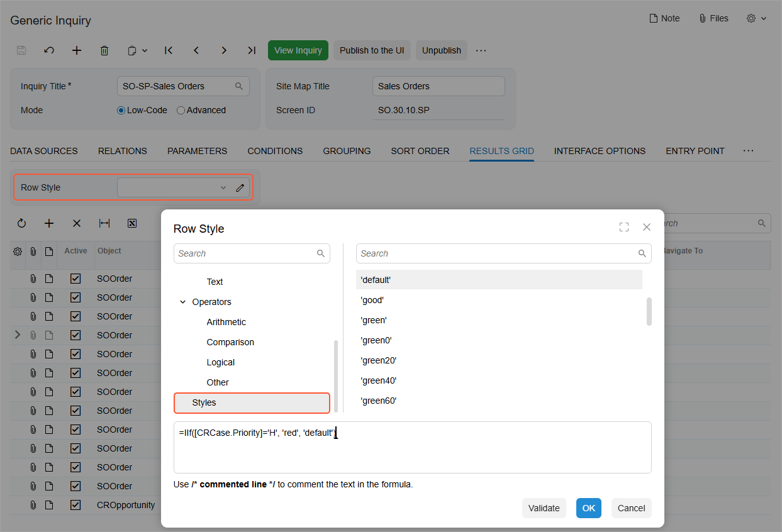The height and width of the screenshot is (532, 782).
Task: Go to the first record
Action: [169, 50]
